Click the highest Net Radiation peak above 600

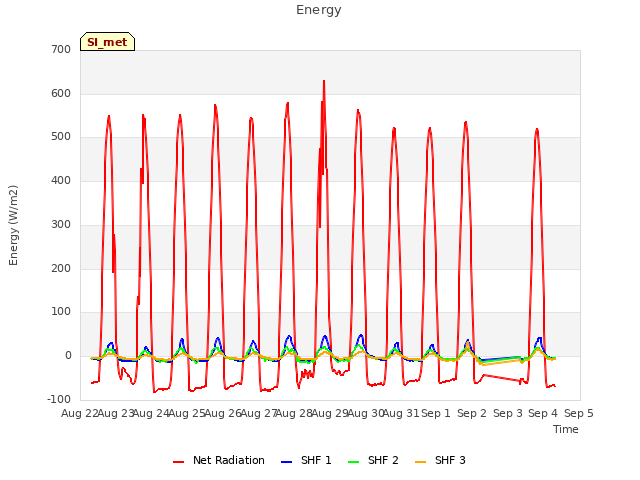[324, 81]
